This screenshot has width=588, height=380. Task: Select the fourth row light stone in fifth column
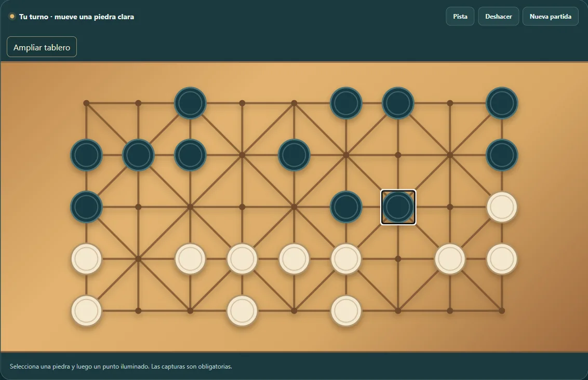tap(294, 259)
